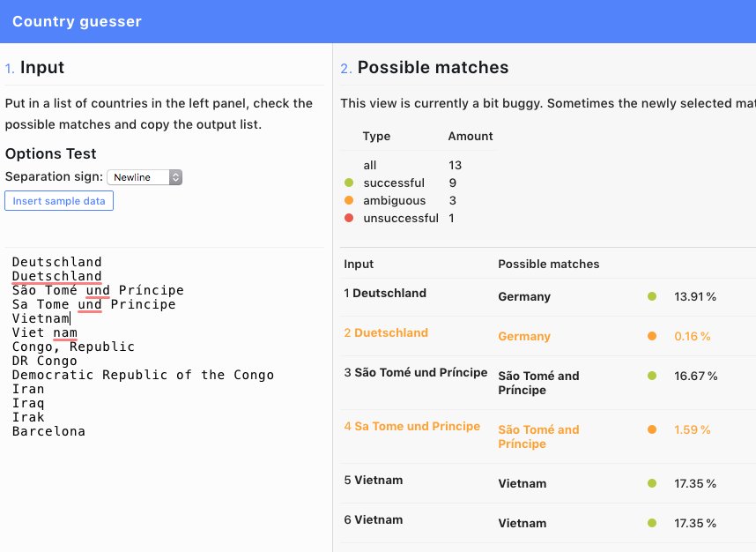Click the São Tomé and Príncipe match in row 3
Viewport: 756px width, 552px height.
click(x=538, y=383)
